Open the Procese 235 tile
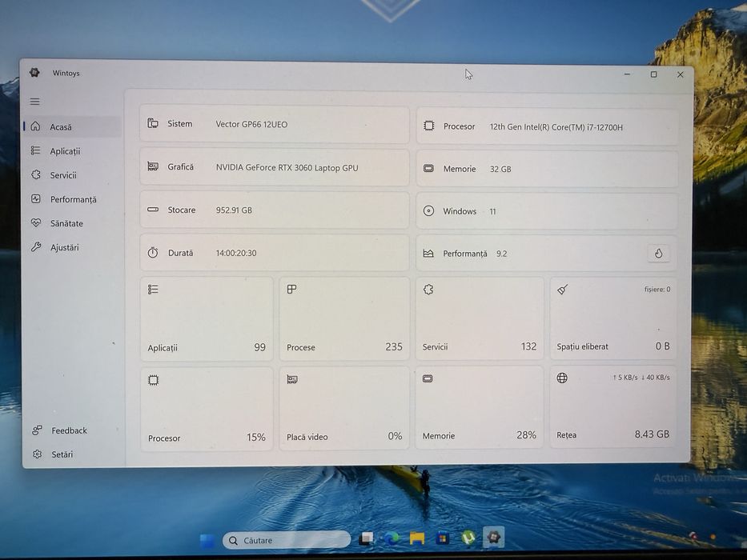Viewport: 747px width, 560px height. click(344, 318)
